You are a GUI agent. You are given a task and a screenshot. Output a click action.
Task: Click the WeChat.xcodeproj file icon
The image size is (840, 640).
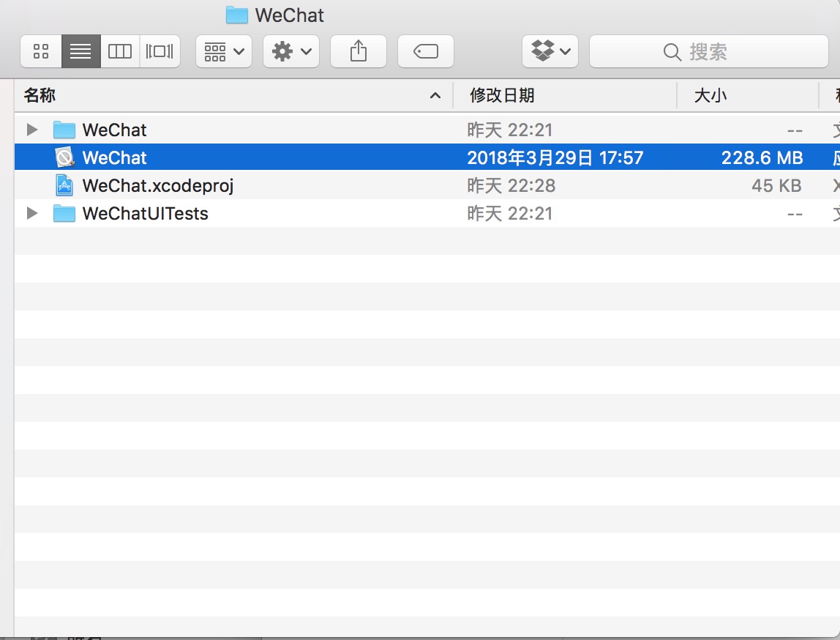click(64, 185)
